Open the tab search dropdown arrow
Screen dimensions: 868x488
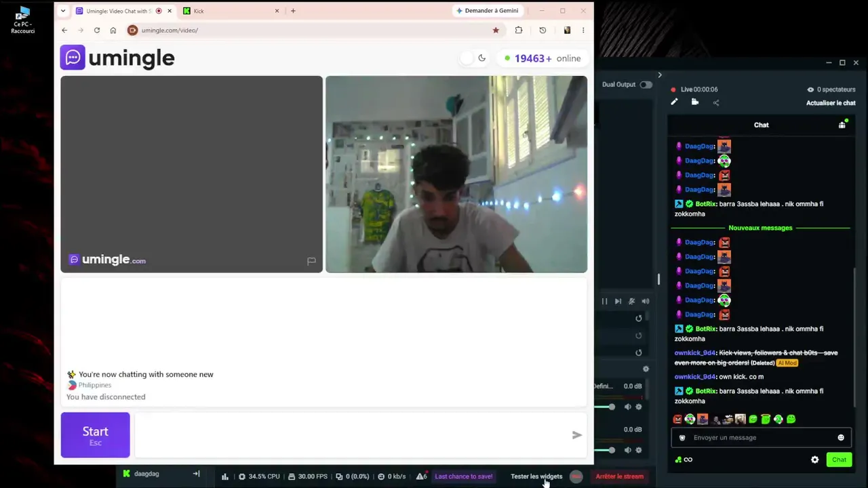(x=63, y=11)
